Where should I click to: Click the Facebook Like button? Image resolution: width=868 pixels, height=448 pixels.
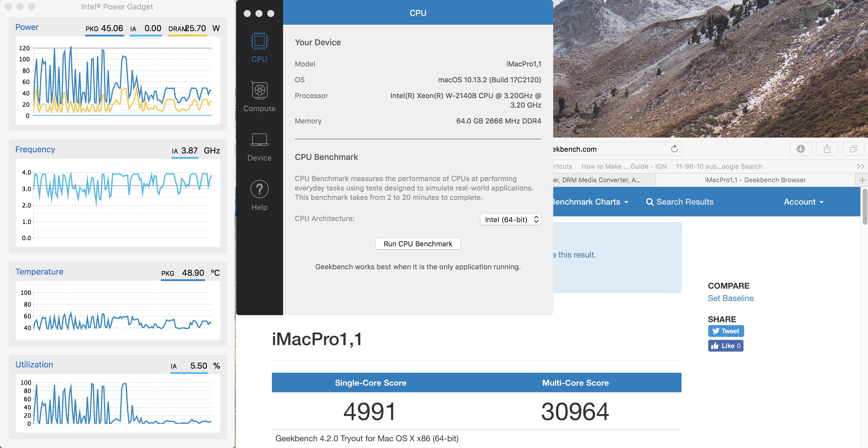coord(726,346)
